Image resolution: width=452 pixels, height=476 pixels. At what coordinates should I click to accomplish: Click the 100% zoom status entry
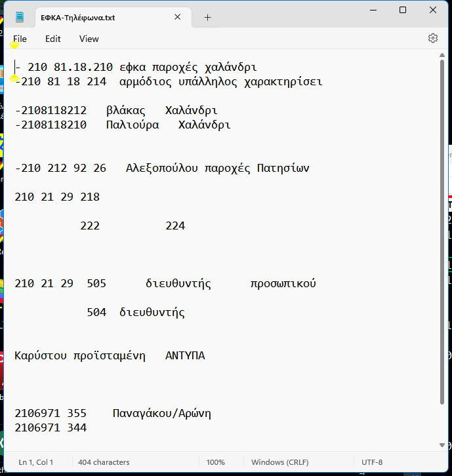point(216,462)
